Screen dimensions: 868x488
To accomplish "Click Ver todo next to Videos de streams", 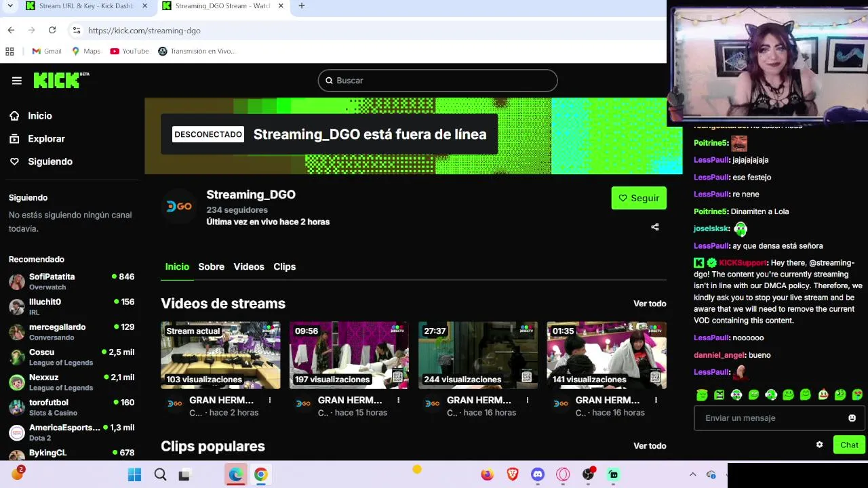I will tap(650, 304).
